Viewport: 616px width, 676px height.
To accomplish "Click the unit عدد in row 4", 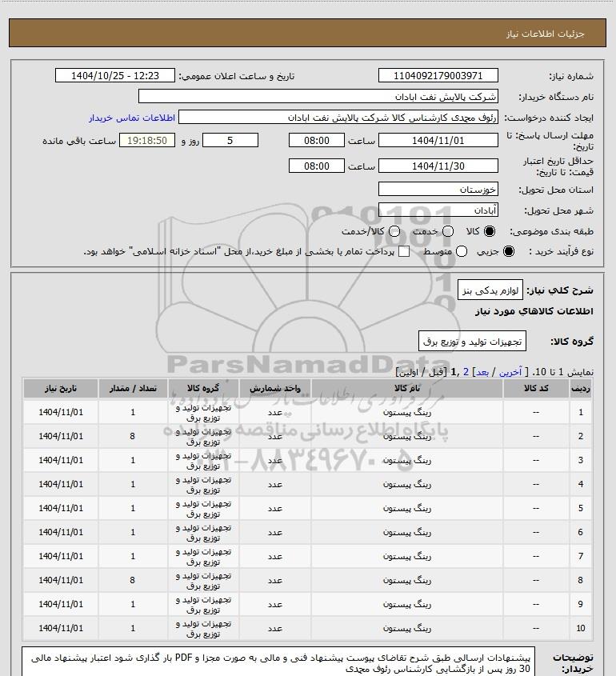I will [275, 484].
